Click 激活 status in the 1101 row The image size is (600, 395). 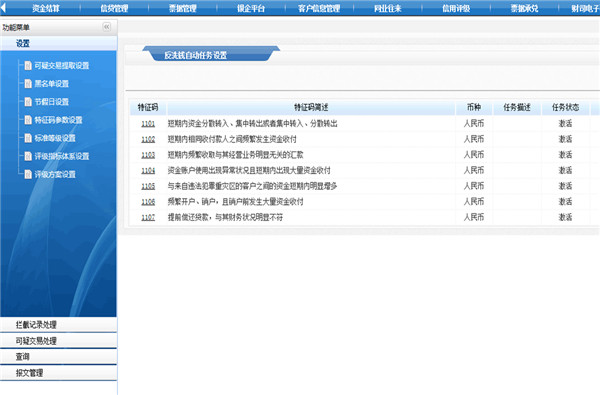[x=565, y=123]
